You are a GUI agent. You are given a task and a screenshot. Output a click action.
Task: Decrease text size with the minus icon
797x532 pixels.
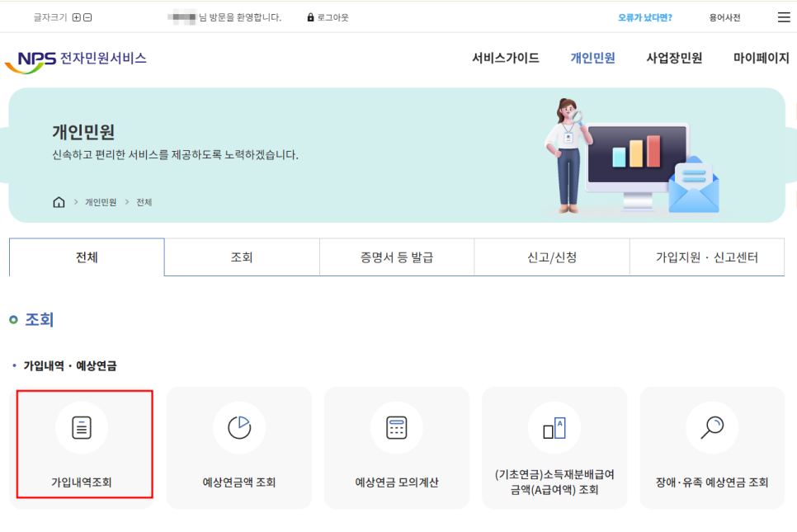click(x=87, y=16)
